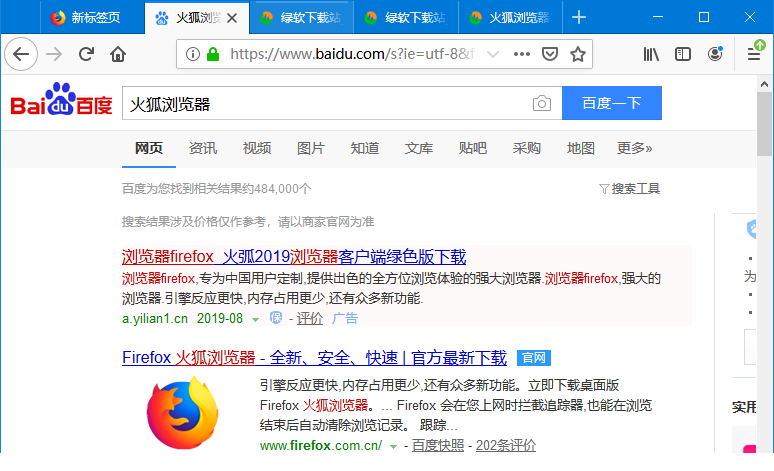Open the Firefox hamburger menu

(x=754, y=54)
